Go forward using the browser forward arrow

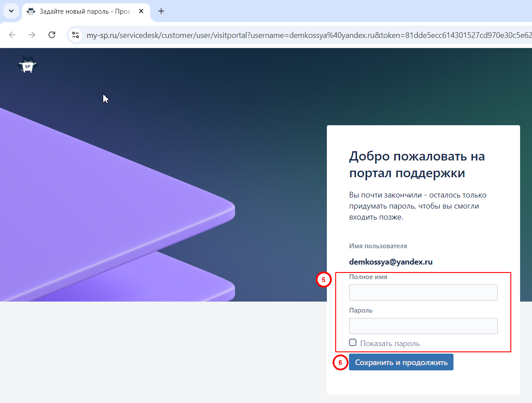click(32, 35)
